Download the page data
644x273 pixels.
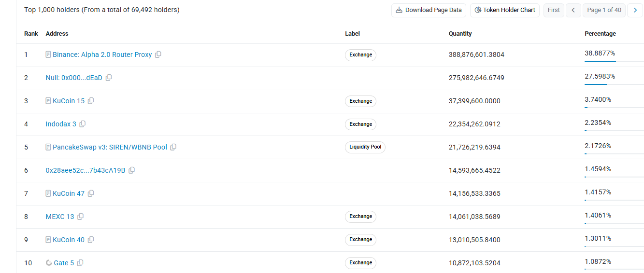click(x=429, y=10)
